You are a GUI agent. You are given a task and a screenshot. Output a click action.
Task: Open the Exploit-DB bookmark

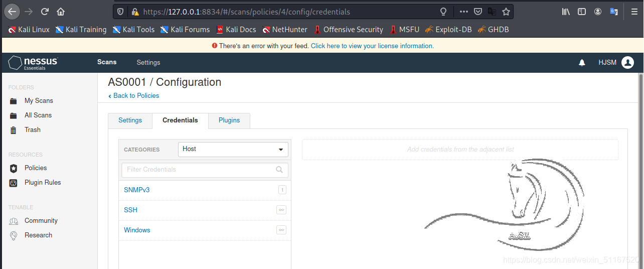[448, 30]
